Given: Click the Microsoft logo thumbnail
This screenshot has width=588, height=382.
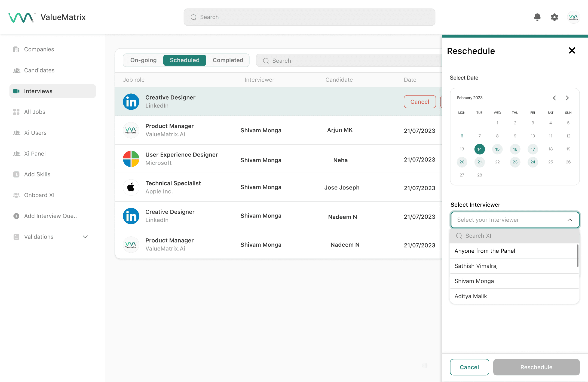Looking at the screenshot, I should coord(131,159).
